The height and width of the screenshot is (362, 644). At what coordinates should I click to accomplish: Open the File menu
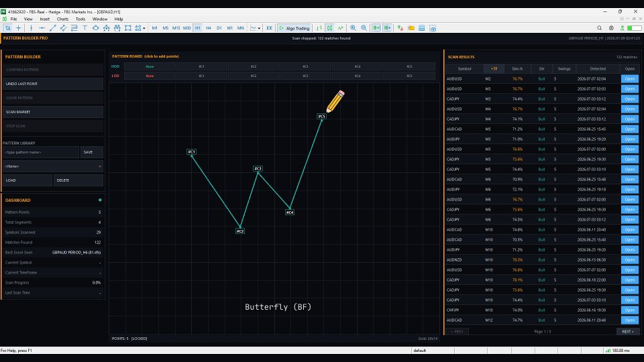click(13, 19)
